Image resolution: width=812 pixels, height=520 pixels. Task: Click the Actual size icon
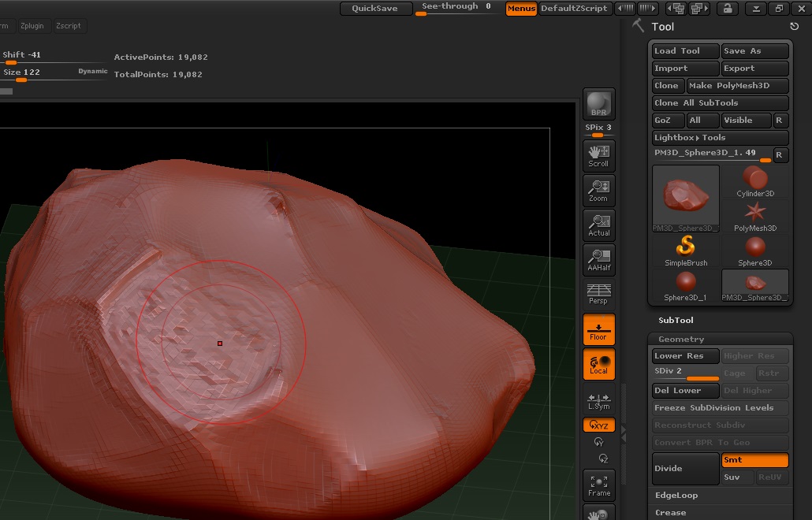point(598,225)
